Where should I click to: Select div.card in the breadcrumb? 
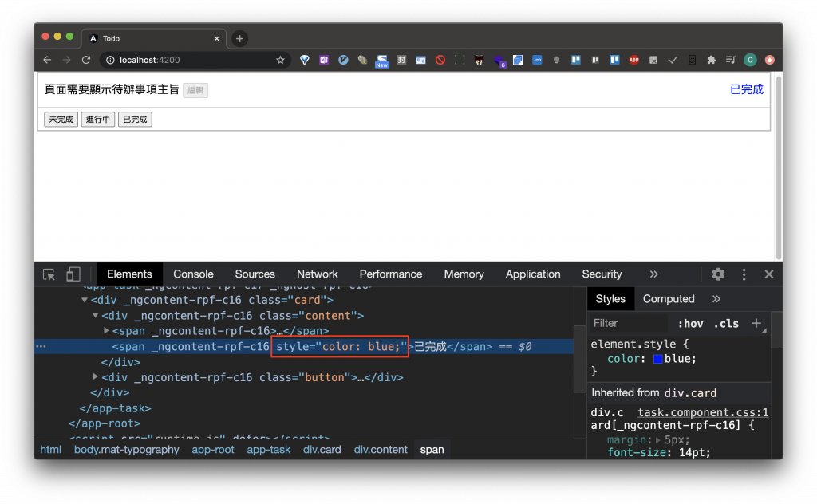click(x=322, y=449)
